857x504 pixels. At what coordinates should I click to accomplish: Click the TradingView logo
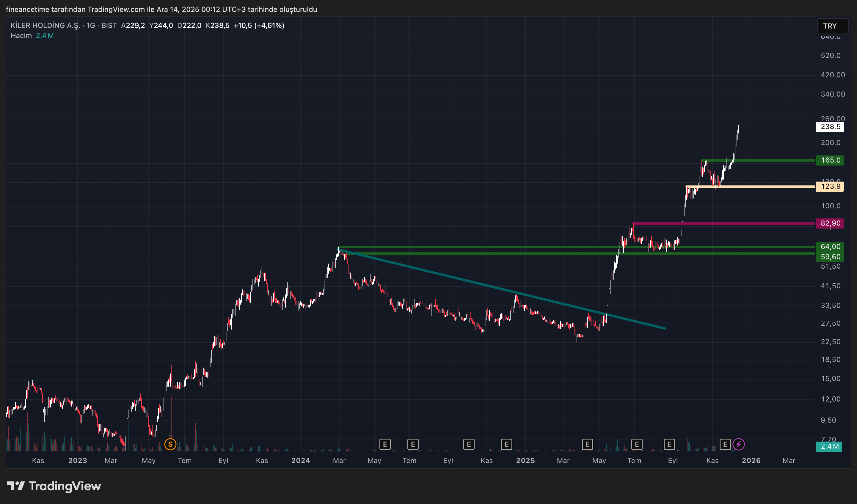pos(54,486)
